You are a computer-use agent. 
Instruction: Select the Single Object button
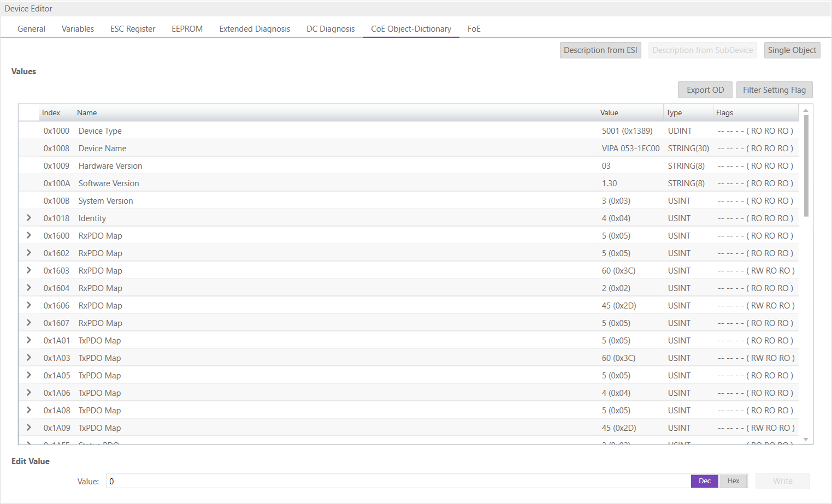[792, 50]
